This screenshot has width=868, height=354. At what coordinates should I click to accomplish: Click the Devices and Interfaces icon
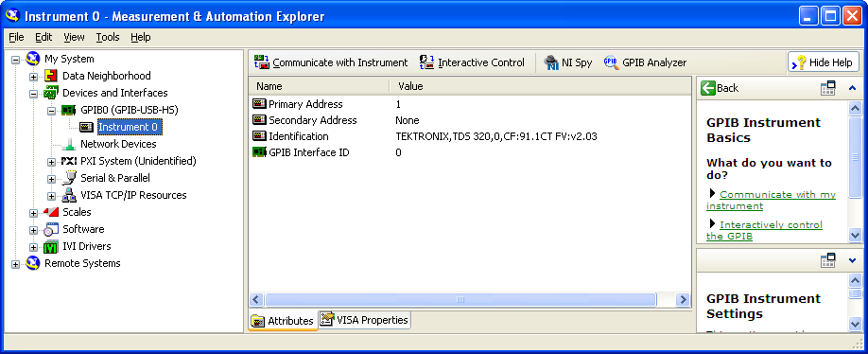pyautogui.click(x=51, y=93)
